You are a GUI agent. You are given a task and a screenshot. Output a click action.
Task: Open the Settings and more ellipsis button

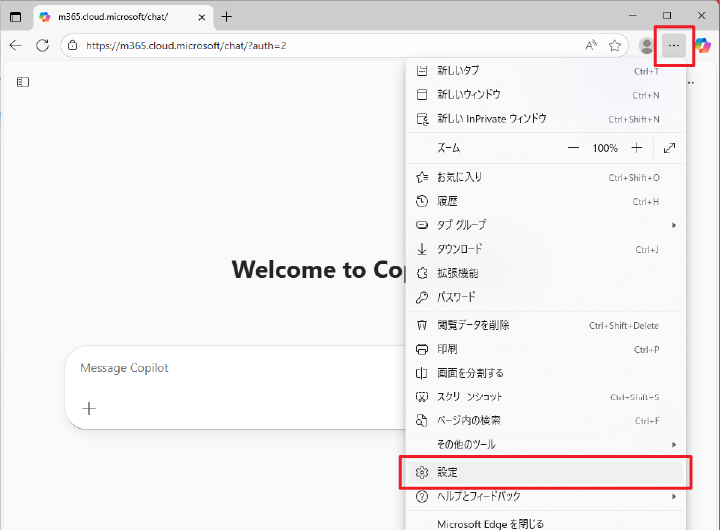(674, 46)
